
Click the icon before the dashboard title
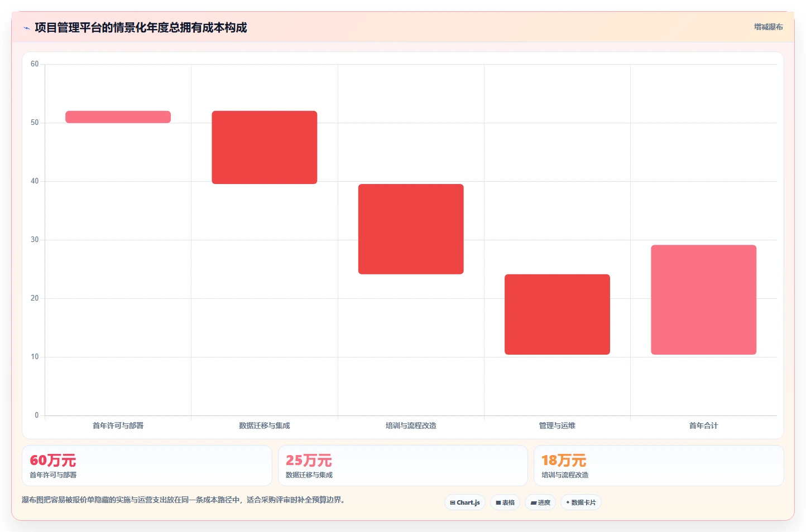click(26, 28)
